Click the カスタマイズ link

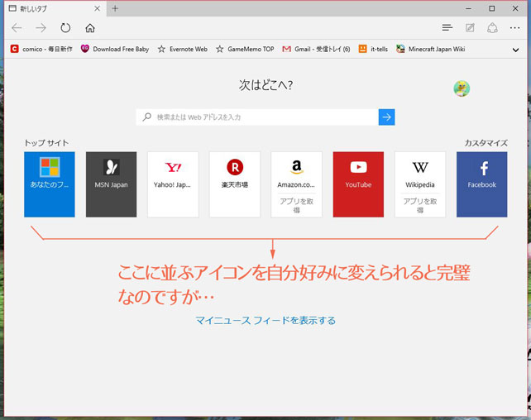(x=486, y=143)
